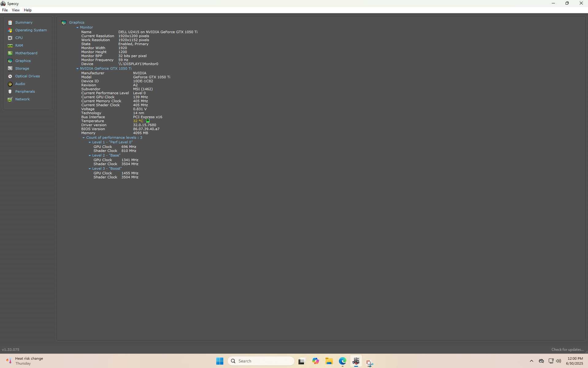Select the Storage section label
The height and width of the screenshot is (368, 588).
(x=22, y=68)
